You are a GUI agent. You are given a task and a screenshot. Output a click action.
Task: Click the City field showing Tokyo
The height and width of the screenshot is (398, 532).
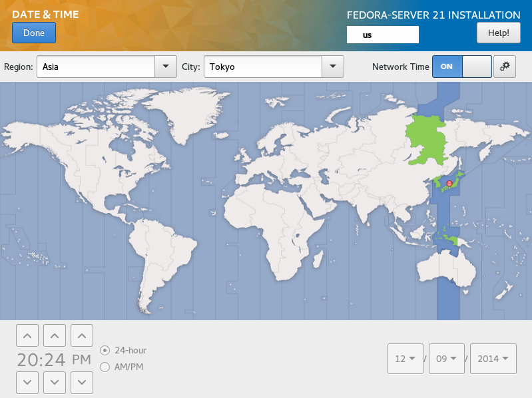point(263,67)
